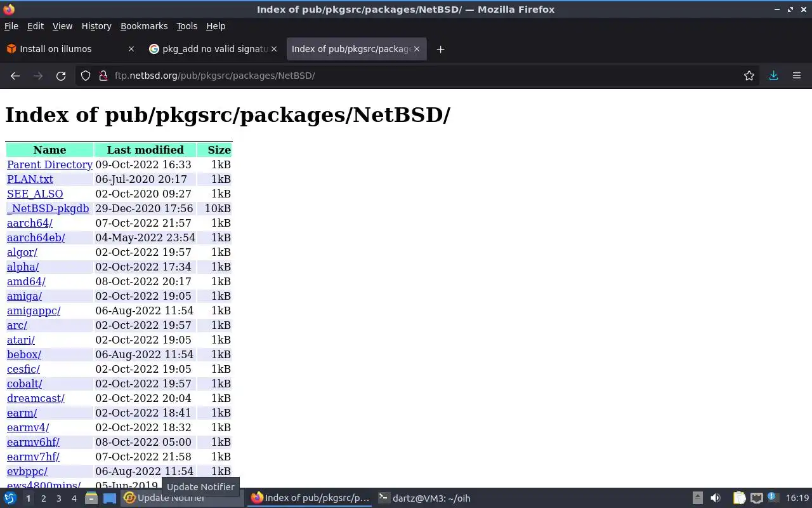Open the bebox/ directory

click(x=24, y=354)
